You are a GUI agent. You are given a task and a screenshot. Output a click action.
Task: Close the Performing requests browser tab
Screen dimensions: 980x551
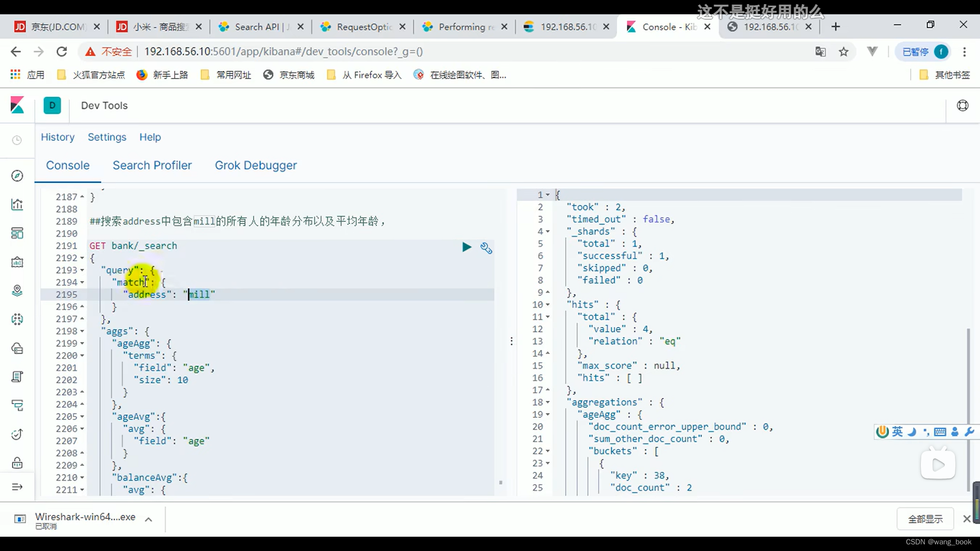(504, 27)
